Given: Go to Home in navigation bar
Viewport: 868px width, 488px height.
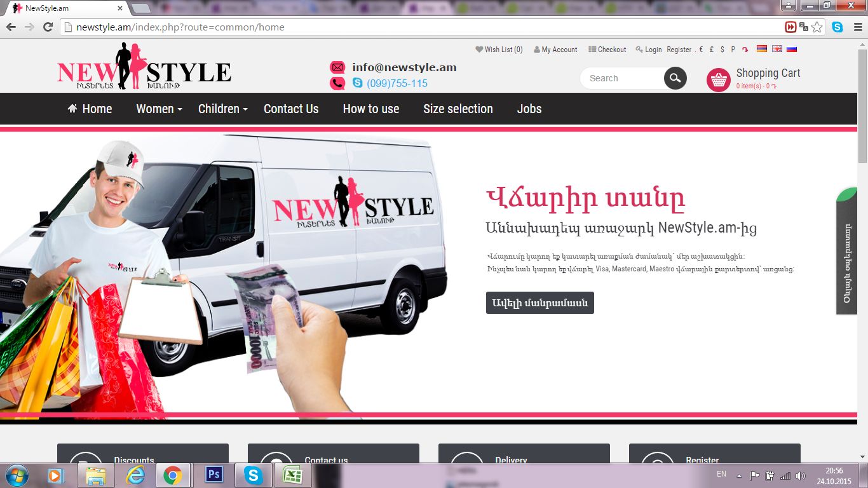Looking at the screenshot, I should point(90,109).
